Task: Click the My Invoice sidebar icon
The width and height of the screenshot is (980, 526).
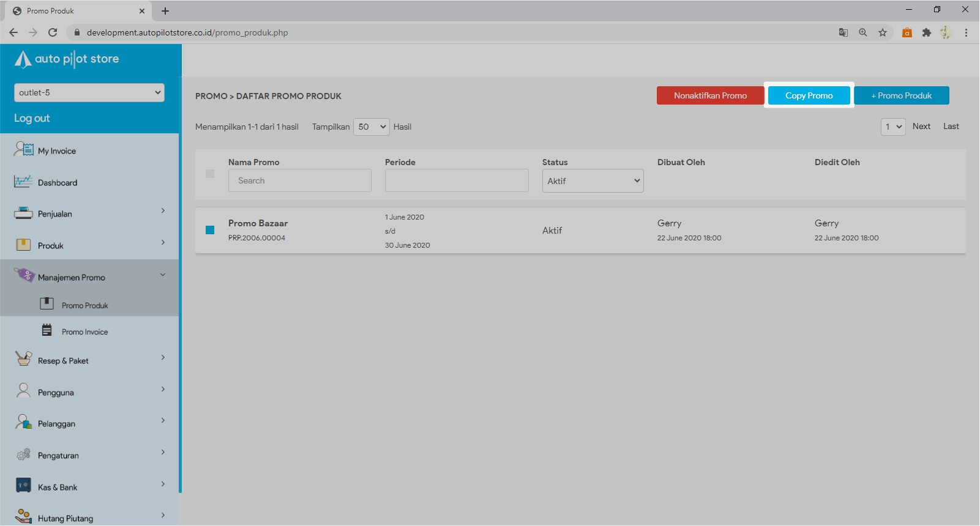Action: click(x=24, y=149)
